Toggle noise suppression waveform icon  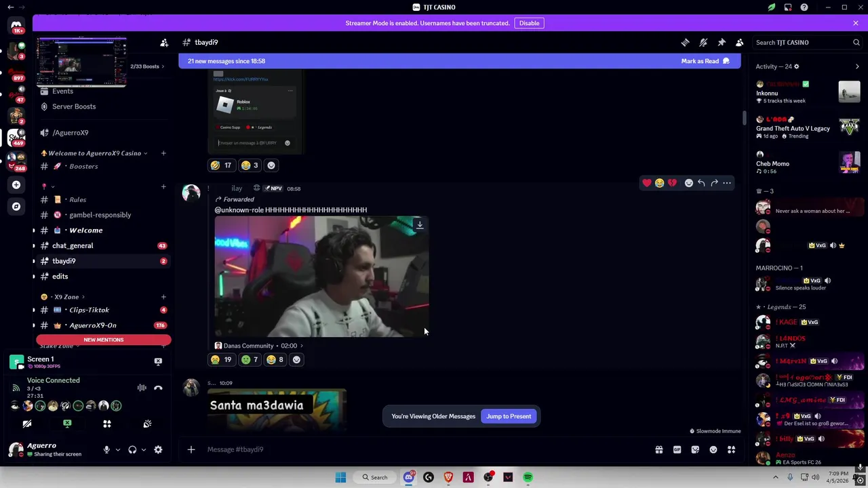pyautogui.click(x=142, y=388)
